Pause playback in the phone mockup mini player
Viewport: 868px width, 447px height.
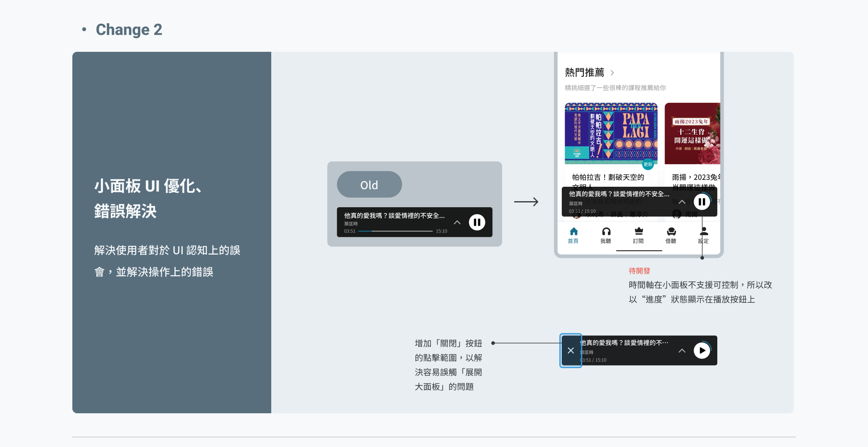[x=702, y=202]
